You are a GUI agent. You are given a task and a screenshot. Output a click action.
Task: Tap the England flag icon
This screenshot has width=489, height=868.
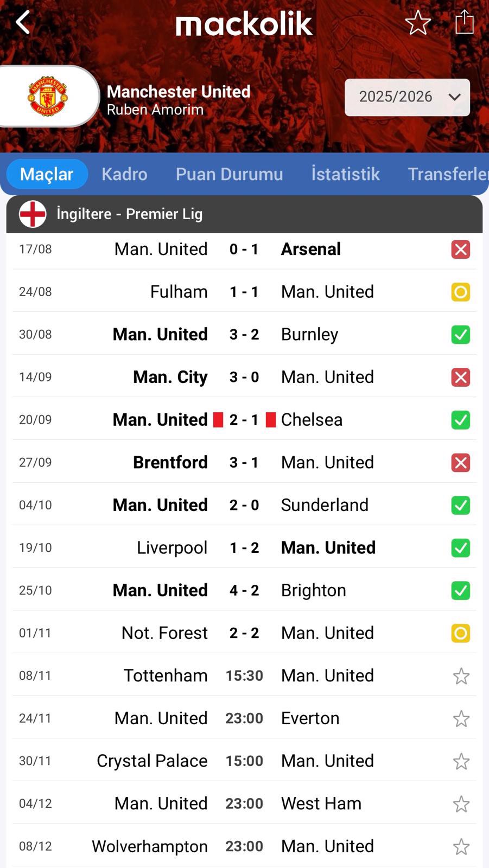coord(33,214)
